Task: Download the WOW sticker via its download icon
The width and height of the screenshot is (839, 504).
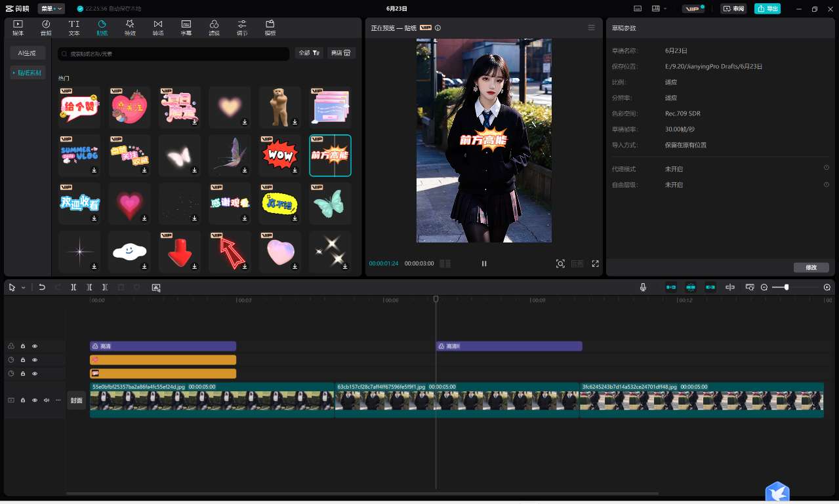Action: (295, 170)
